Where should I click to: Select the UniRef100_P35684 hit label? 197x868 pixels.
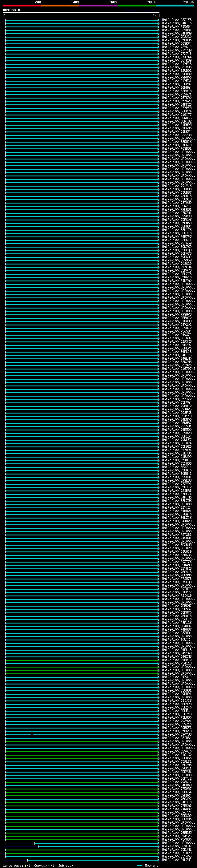pyautogui.click(x=177, y=26)
